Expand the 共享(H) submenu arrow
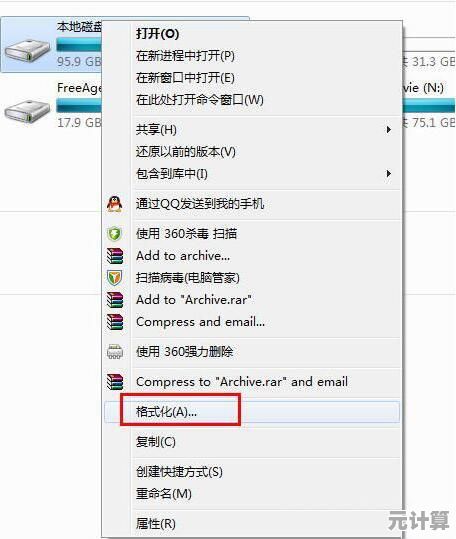The width and height of the screenshot is (456, 539). (389, 130)
